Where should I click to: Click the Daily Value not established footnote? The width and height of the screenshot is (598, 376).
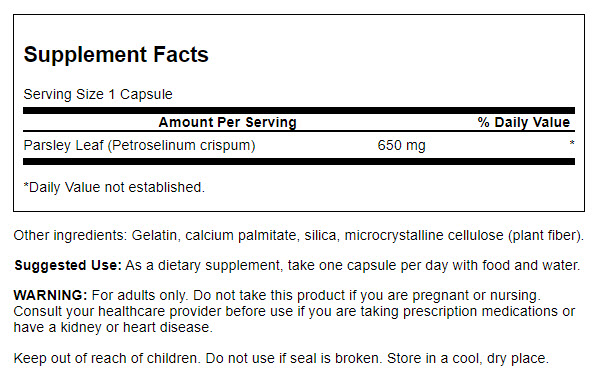pos(114,187)
